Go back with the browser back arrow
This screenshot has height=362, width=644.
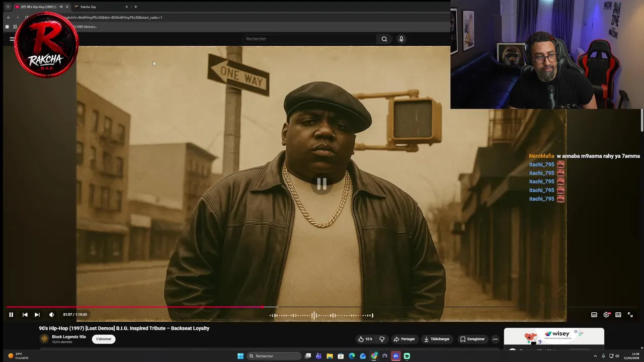[8, 18]
